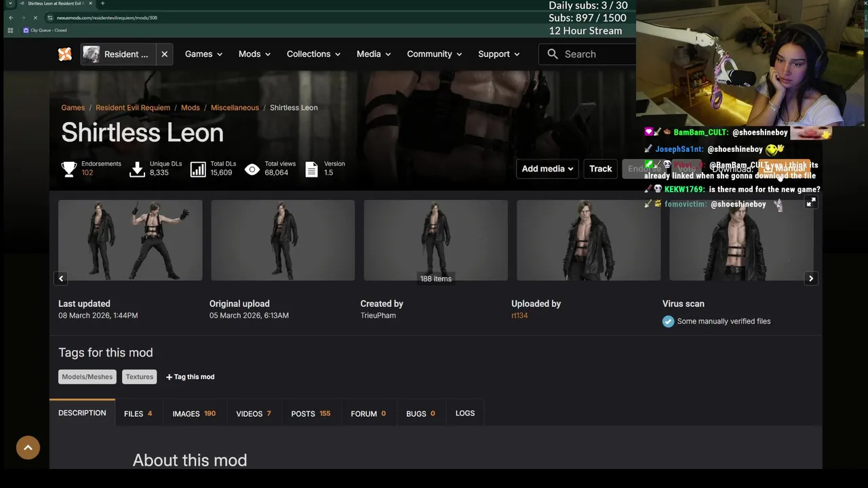Expand the image gallery to fullscreen
This screenshot has width=868, height=488.
811,203
